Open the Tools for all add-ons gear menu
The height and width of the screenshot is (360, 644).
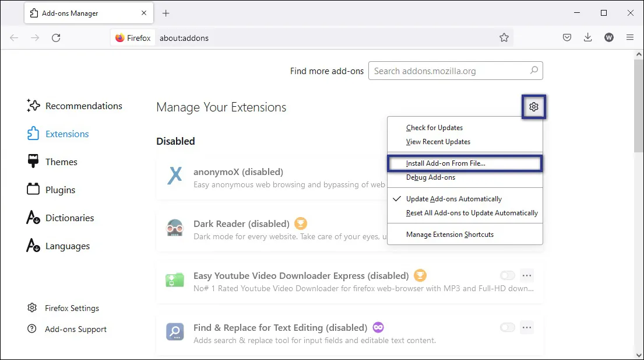[534, 107]
